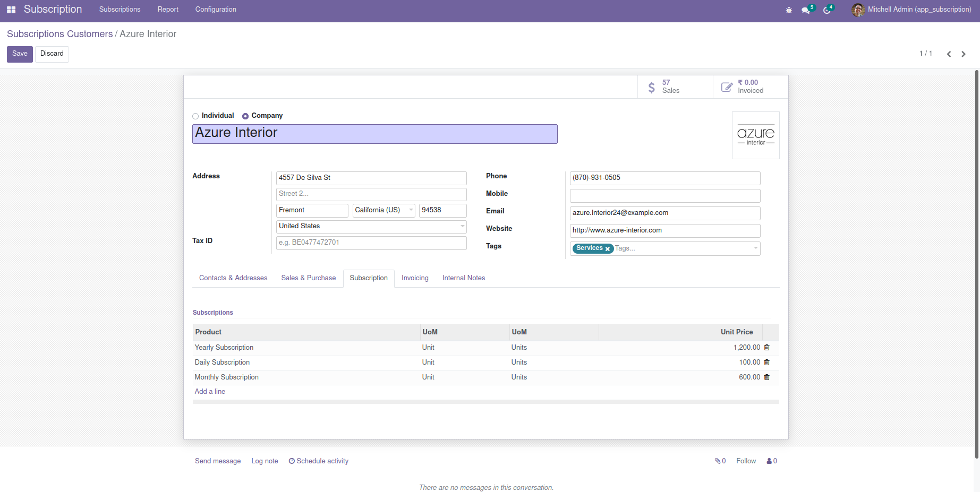Open the apps grid menu icon
Viewport: 980px width, 492px height.
(x=11, y=10)
